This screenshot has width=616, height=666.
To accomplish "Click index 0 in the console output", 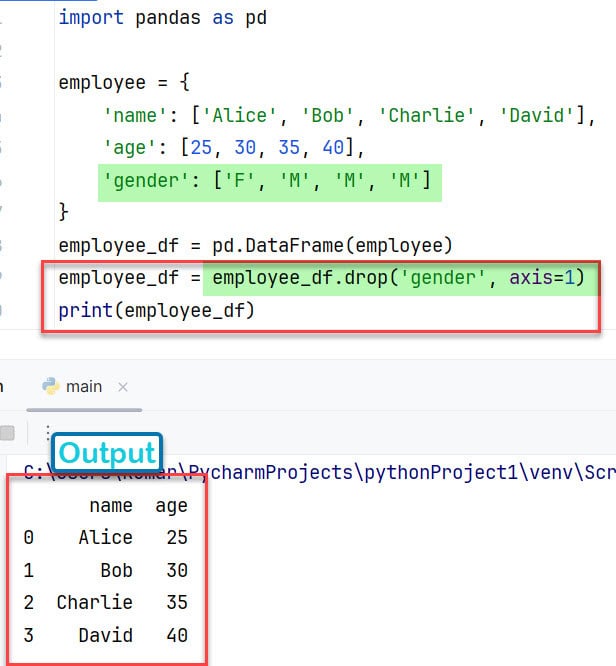I will [x=28, y=537].
